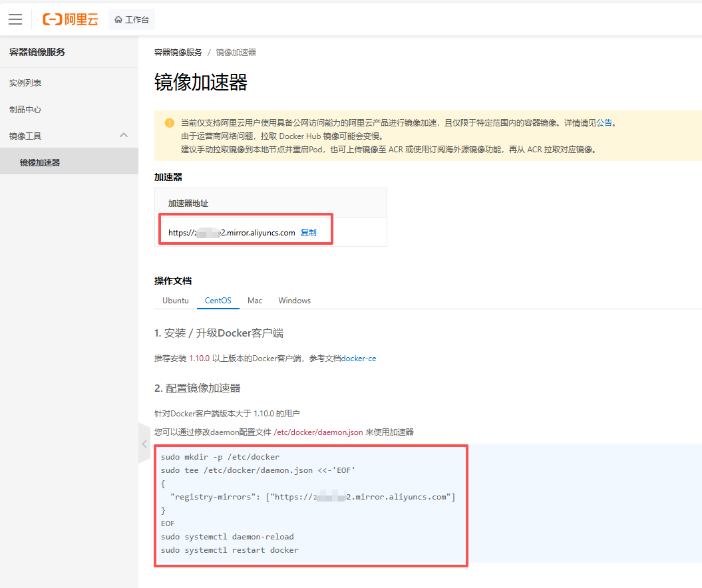The image size is (702, 588).
Task: Click the registry-mirrors code line
Action: pyautogui.click(x=313, y=497)
